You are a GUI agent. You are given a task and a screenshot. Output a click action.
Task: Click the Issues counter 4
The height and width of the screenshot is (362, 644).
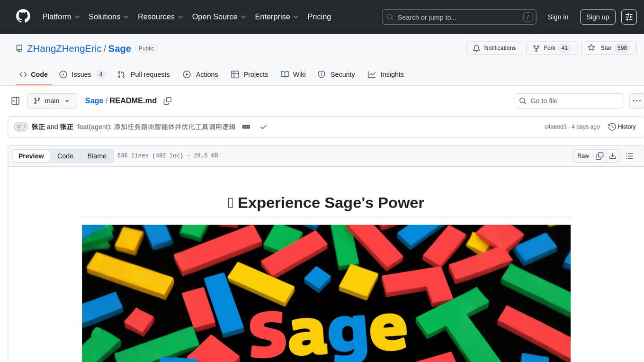pyautogui.click(x=100, y=74)
